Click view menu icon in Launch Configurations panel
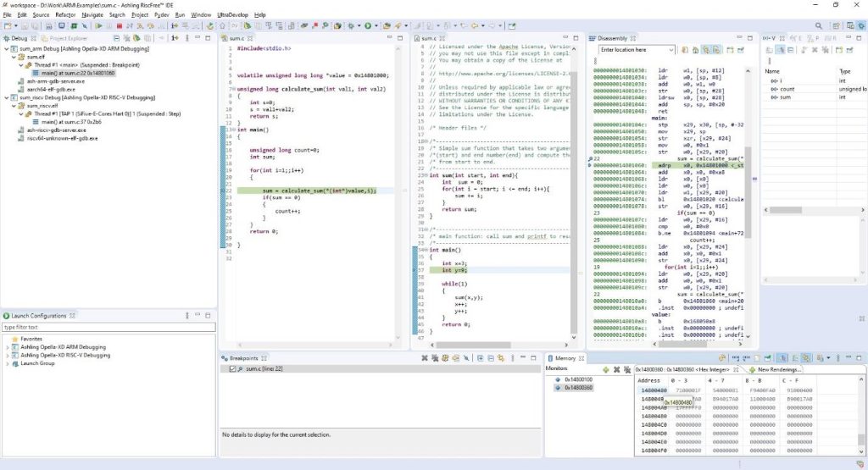Image resolution: width=868 pixels, height=470 pixels. pos(187,315)
